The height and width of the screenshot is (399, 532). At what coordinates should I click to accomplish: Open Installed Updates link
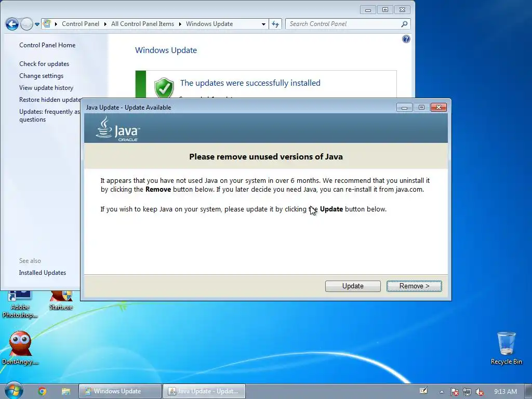(x=43, y=273)
